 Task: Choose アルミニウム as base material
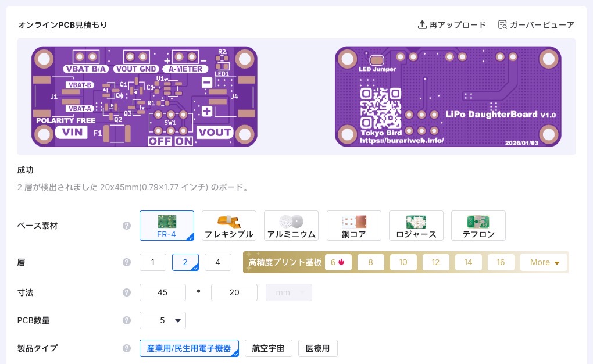(291, 226)
